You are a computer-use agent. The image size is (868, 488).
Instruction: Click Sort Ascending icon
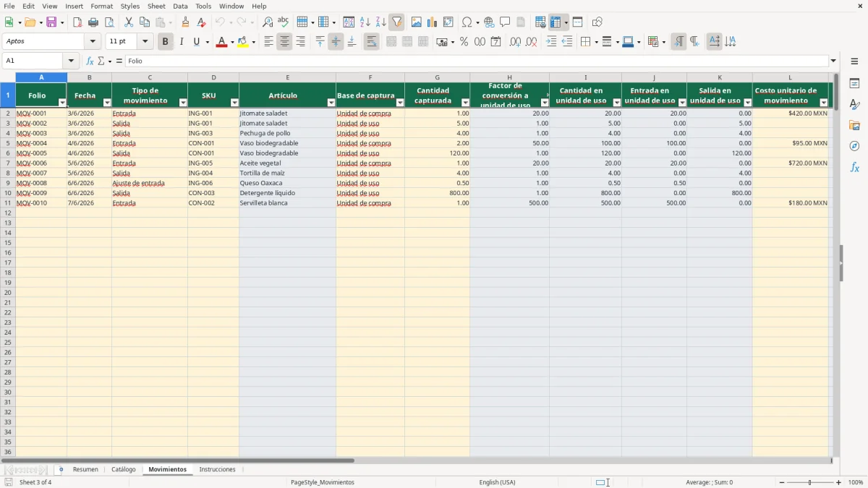365,22
